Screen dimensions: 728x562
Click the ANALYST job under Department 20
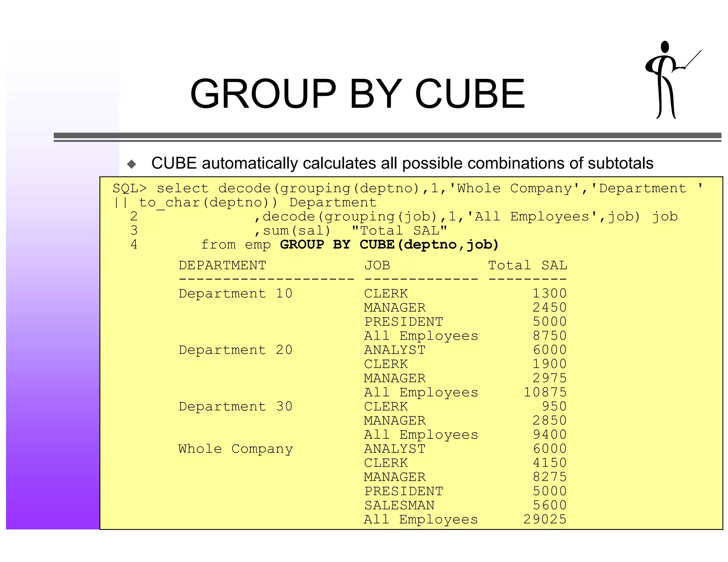395,350
